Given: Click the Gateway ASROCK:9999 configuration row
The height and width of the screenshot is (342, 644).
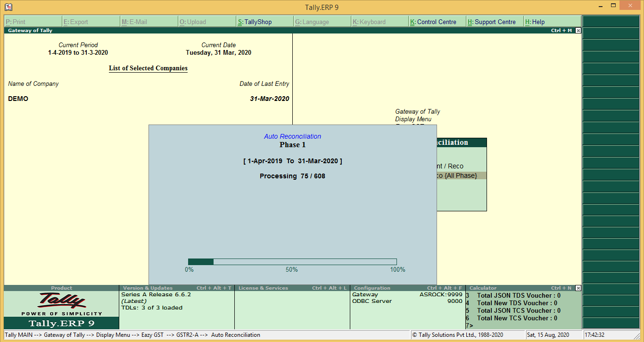Looking at the screenshot, I should (x=407, y=294).
